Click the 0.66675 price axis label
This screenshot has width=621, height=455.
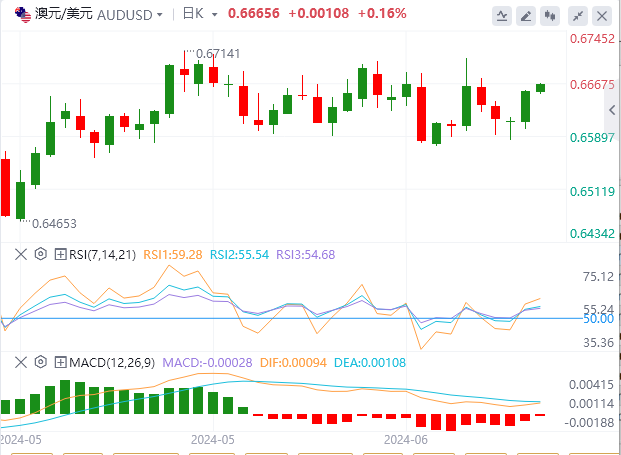tap(592, 85)
